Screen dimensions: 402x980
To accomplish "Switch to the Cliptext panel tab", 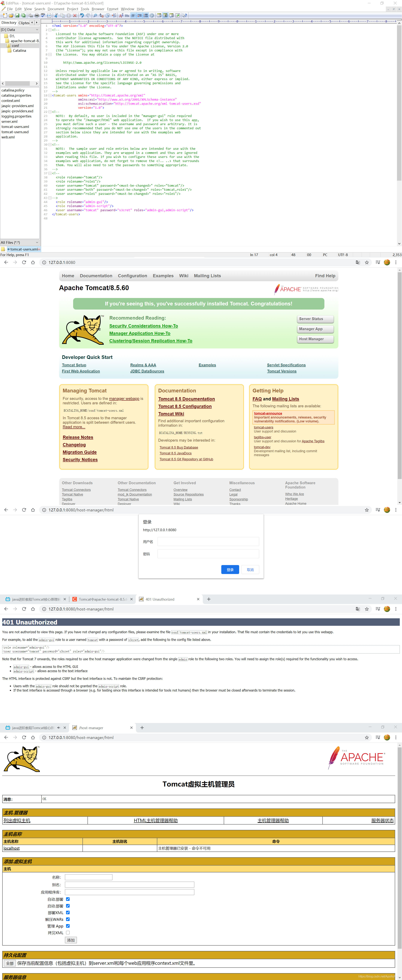I will click(24, 23).
